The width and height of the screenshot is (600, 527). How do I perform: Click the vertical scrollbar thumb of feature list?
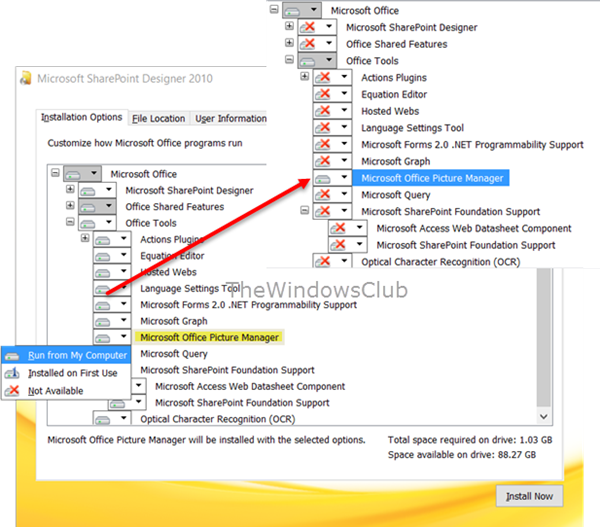(543, 338)
